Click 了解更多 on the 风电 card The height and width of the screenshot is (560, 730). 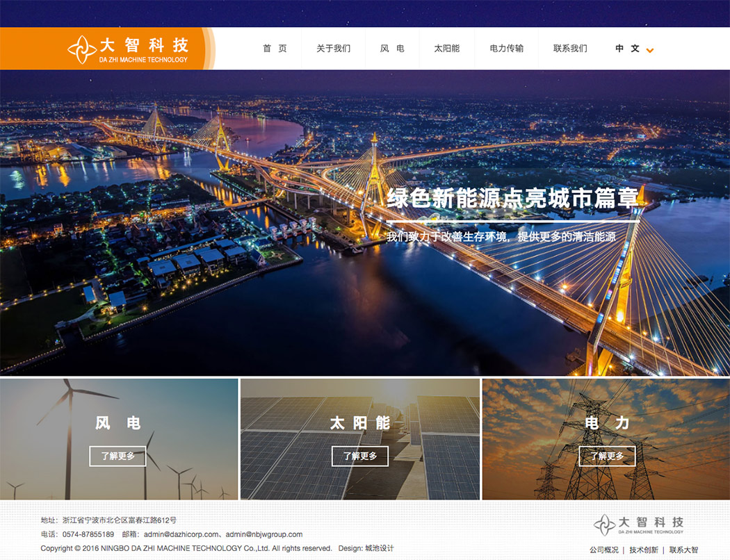pos(117,456)
